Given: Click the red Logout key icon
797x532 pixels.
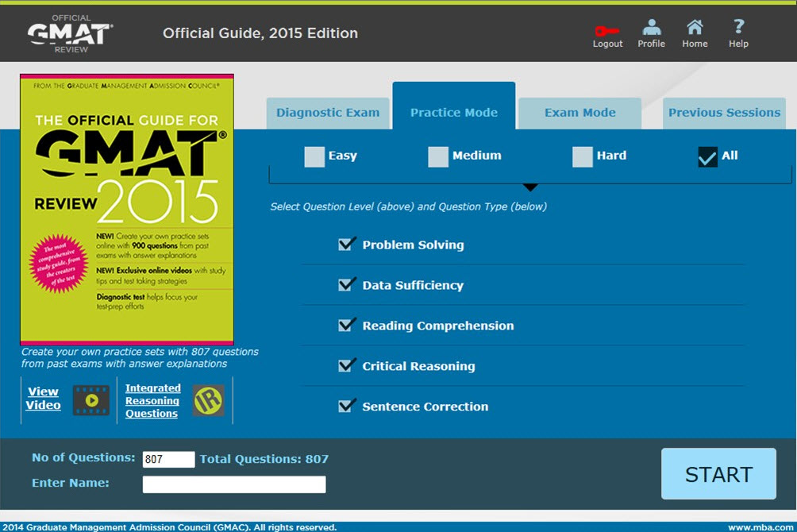Looking at the screenshot, I should pos(607,31).
